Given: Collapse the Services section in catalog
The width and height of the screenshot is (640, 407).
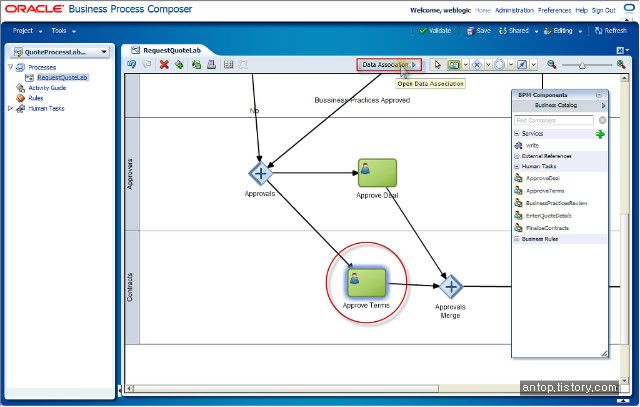Looking at the screenshot, I should [x=517, y=133].
